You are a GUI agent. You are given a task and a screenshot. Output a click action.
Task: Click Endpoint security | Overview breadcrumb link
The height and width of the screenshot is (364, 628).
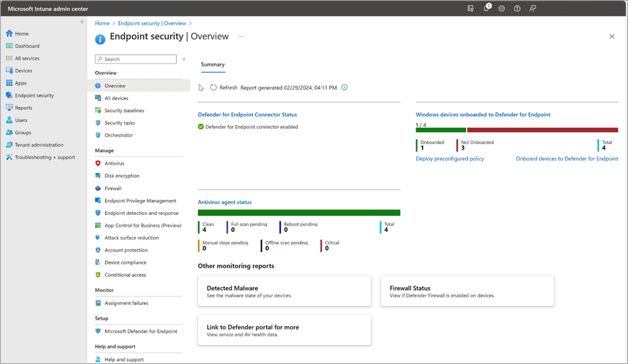click(151, 23)
